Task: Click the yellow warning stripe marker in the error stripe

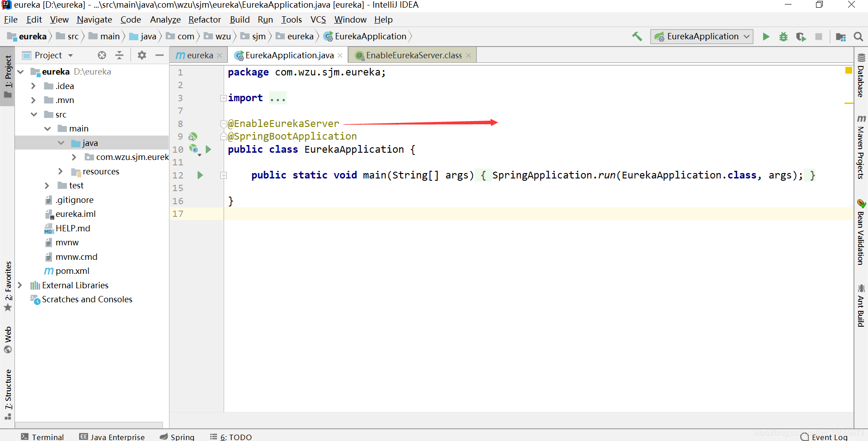Action: tap(849, 103)
